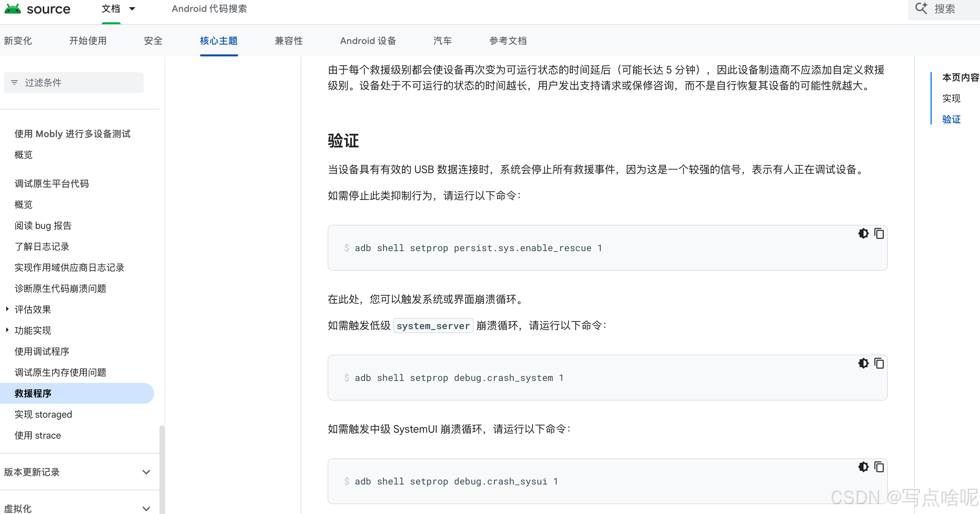Open Android 代码搜索 link
The height and width of the screenshot is (514, 980).
point(209,9)
